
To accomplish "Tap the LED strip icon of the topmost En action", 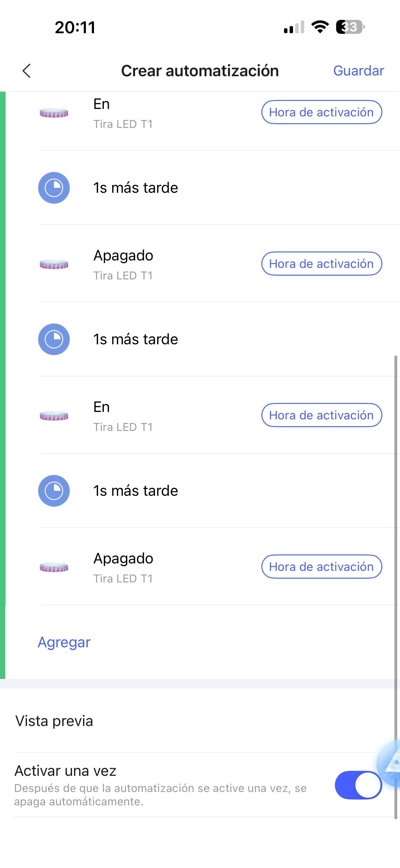I will pos(54,113).
